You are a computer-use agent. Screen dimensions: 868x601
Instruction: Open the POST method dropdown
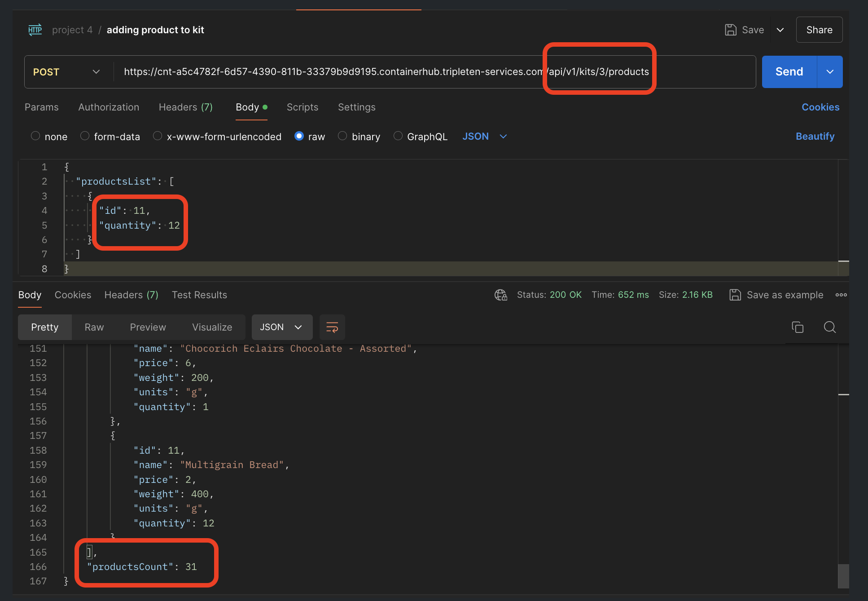tap(66, 72)
